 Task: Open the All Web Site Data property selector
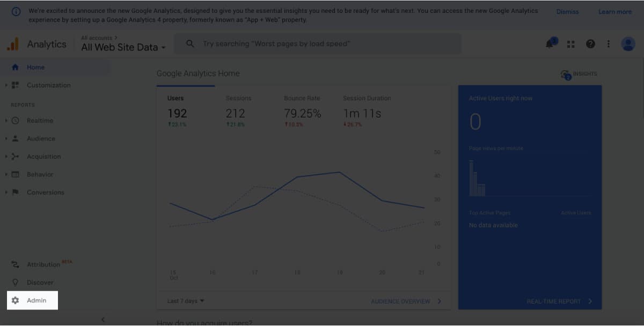tap(121, 47)
